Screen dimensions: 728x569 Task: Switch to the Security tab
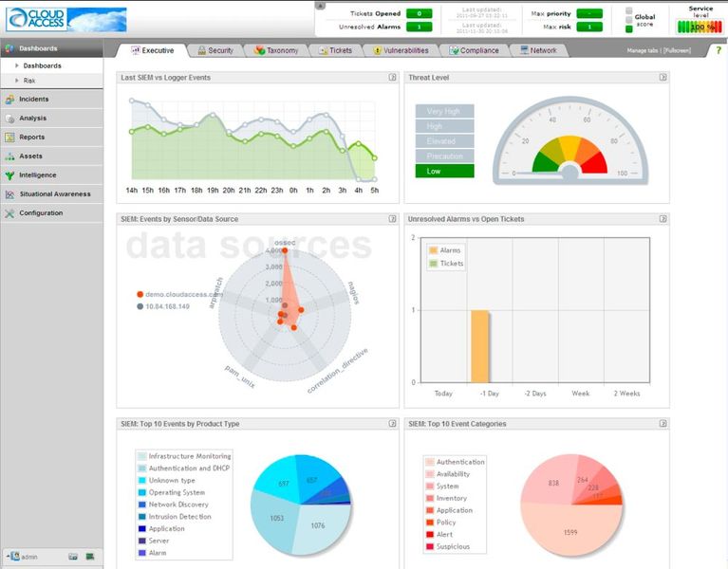(215, 50)
